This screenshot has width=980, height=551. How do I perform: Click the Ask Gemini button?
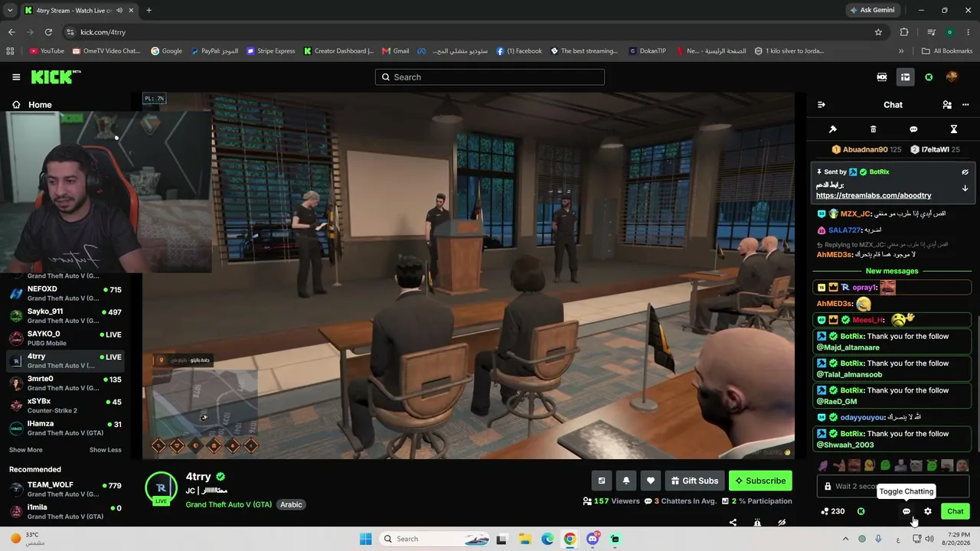pyautogui.click(x=871, y=10)
